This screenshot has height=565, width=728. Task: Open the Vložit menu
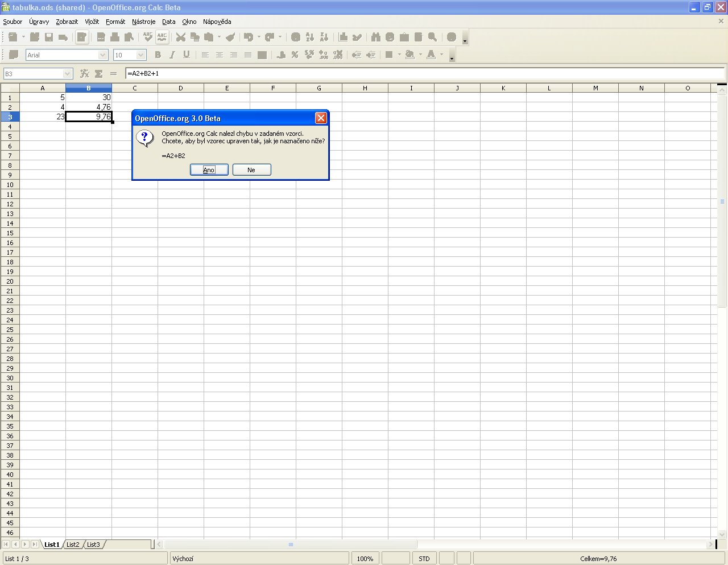pyautogui.click(x=92, y=22)
